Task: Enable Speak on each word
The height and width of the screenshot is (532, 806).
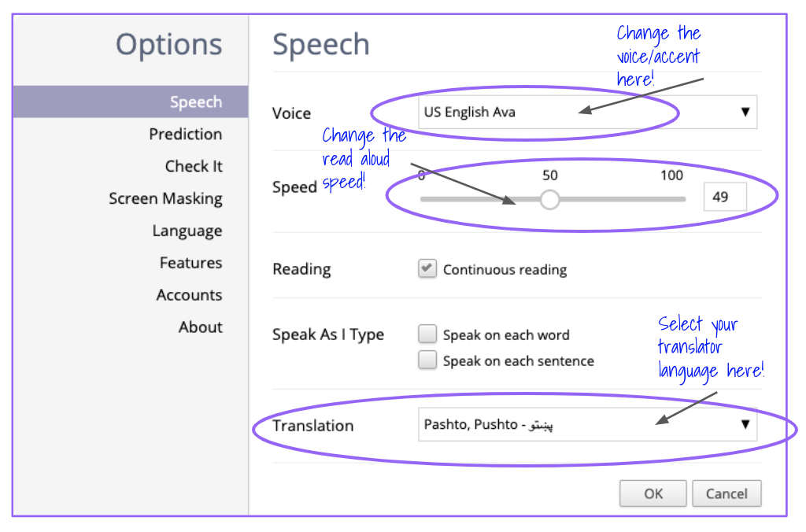Action: 427,334
